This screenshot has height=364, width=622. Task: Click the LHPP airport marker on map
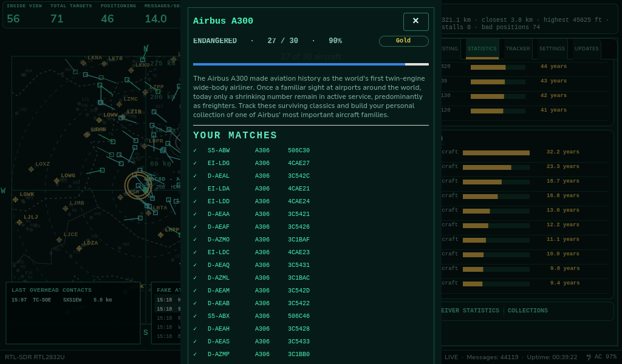tap(160, 235)
